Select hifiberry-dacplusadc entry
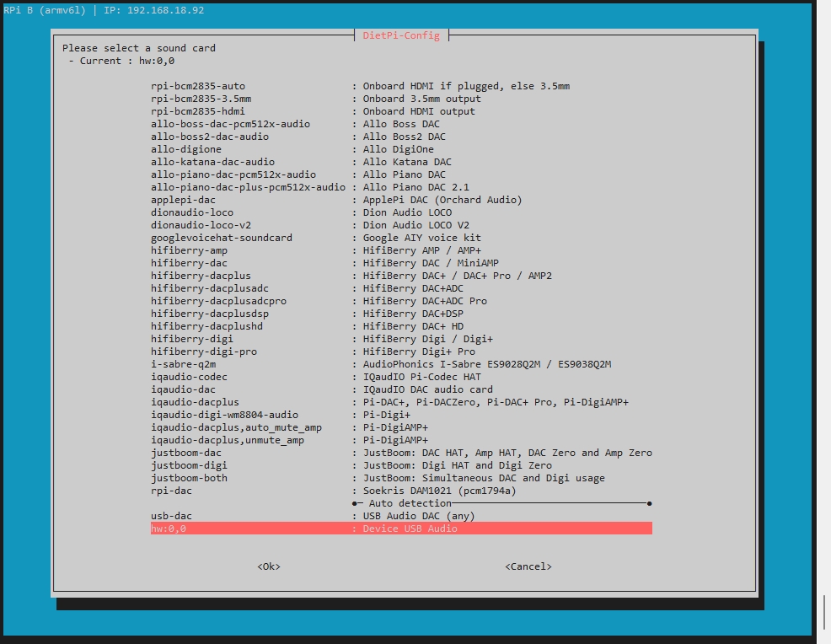The height and width of the screenshot is (644, 831). [x=401, y=288]
